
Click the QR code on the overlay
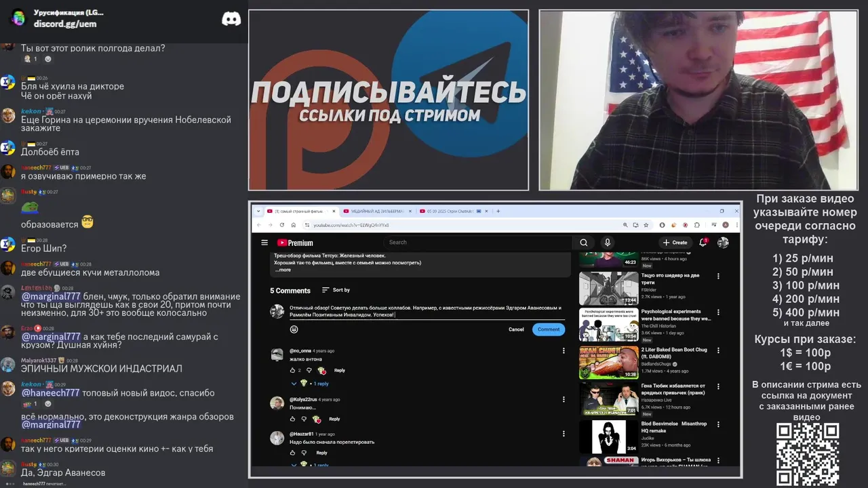point(808,453)
